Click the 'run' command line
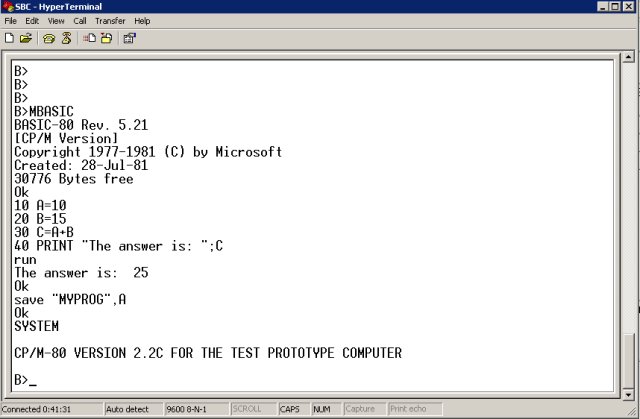The image size is (640, 419). [25, 259]
